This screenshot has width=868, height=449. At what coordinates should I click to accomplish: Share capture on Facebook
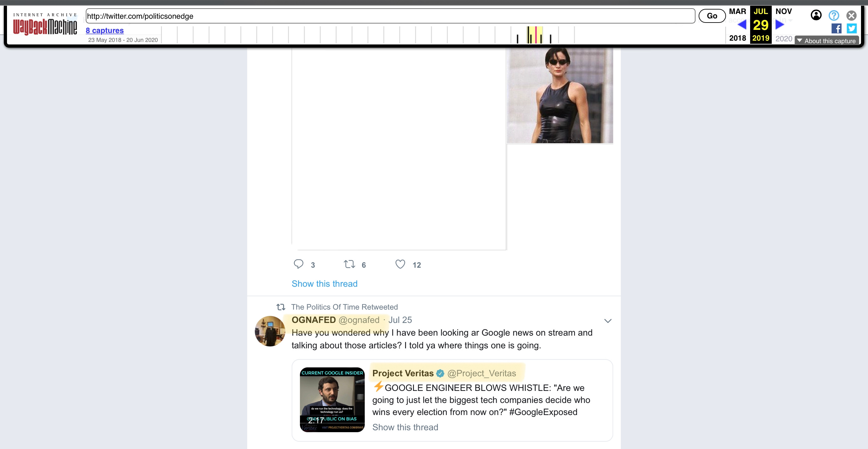point(836,29)
